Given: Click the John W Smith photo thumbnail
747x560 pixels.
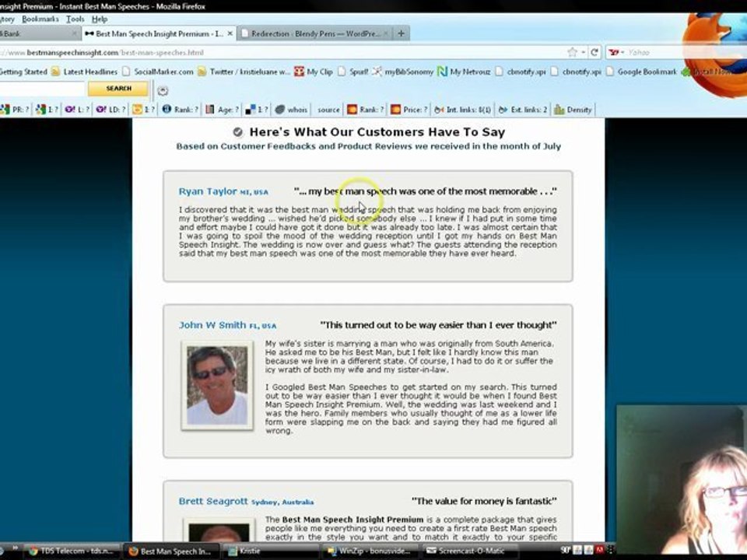Looking at the screenshot, I should click(217, 385).
